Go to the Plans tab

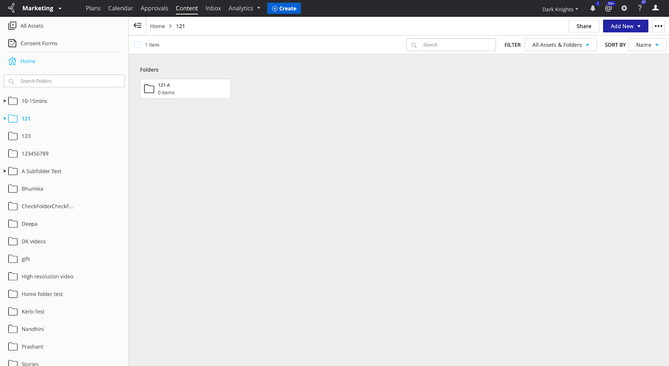[x=93, y=8]
